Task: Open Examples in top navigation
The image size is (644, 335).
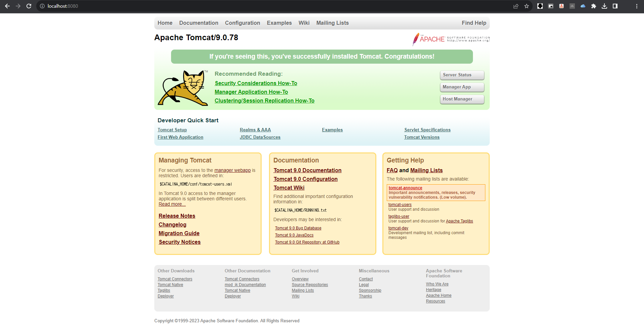Action: point(279,23)
